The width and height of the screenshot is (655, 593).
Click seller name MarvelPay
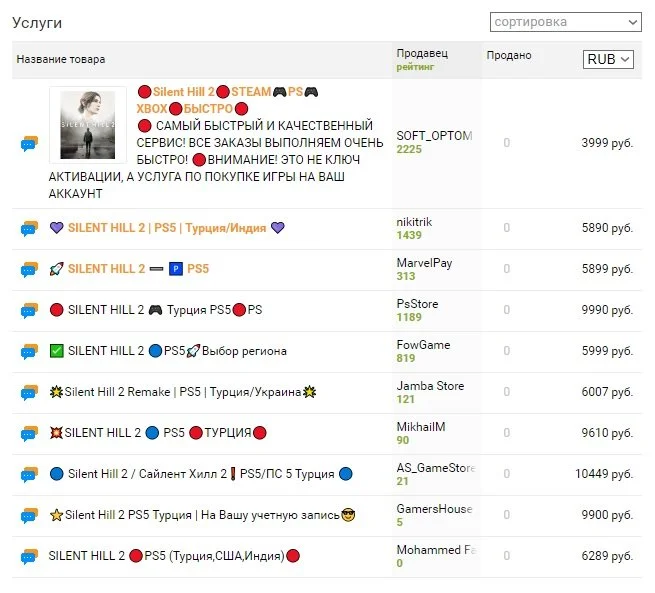pos(424,263)
